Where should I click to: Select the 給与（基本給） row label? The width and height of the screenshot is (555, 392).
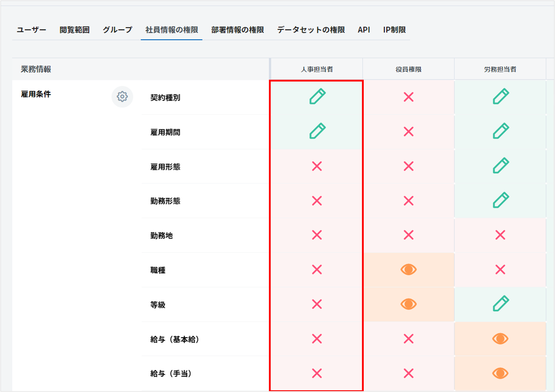tap(174, 339)
